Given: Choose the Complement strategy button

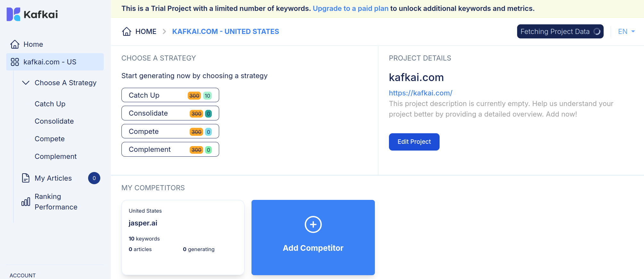Looking at the screenshot, I should click(170, 149).
